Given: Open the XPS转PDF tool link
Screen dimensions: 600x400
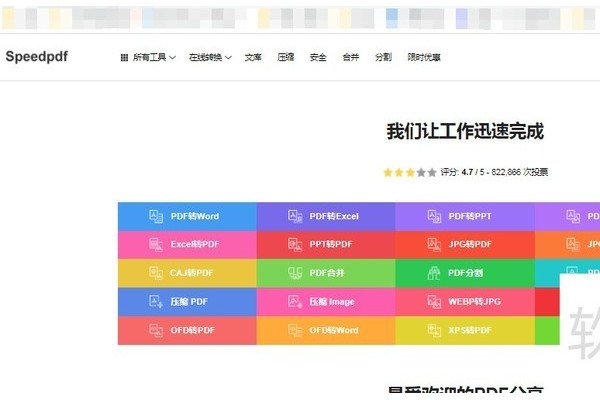Looking at the screenshot, I should pyautogui.click(x=465, y=330).
